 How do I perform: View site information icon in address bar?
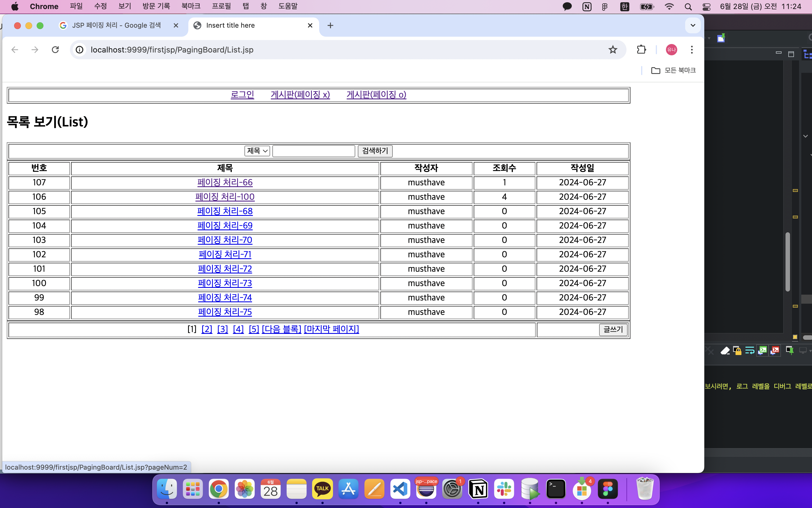(x=80, y=50)
